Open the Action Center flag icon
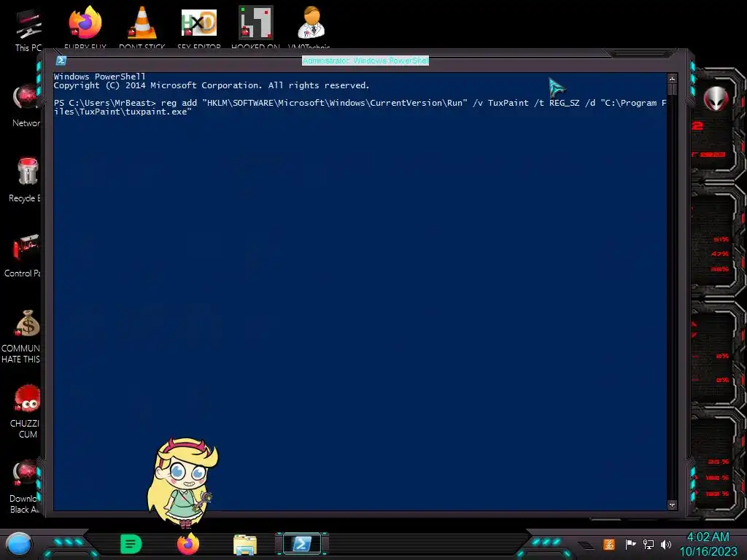Image resolution: width=747 pixels, height=560 pixels. click(x=630, y=544)
